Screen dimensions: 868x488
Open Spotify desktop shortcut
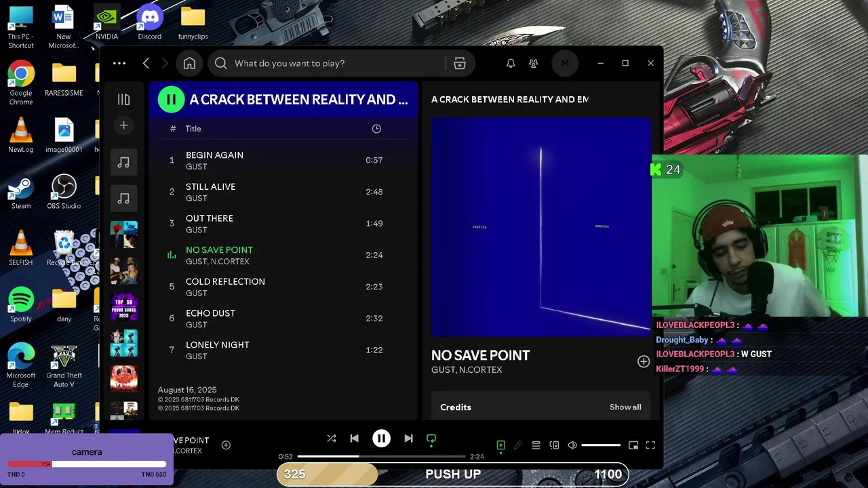21,304
